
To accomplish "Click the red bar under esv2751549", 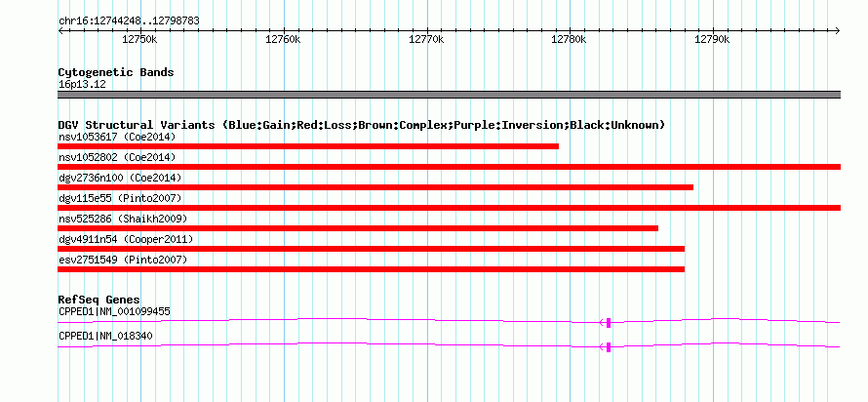I will [x=372, y=269].
